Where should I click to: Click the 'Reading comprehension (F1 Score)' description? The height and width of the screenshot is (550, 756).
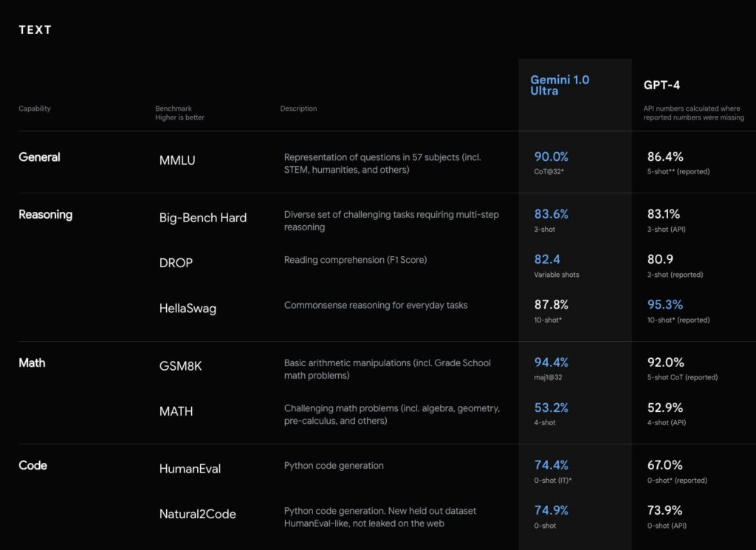355,260
